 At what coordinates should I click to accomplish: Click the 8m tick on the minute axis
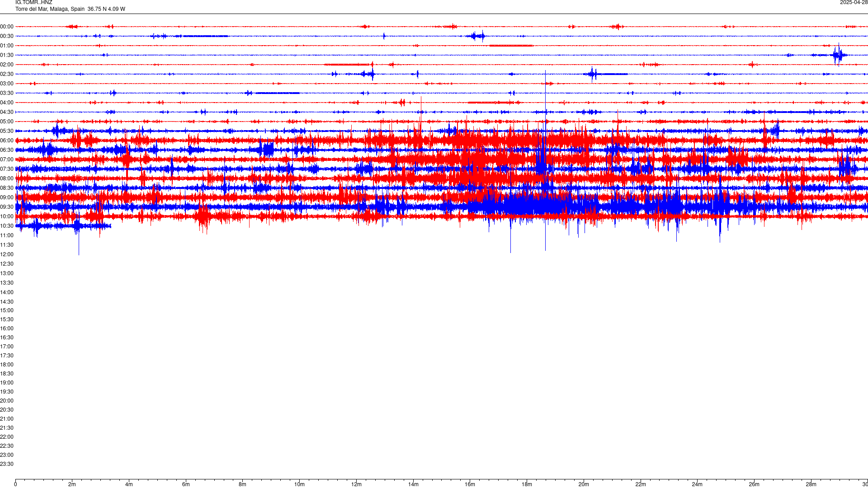[243, 484]
